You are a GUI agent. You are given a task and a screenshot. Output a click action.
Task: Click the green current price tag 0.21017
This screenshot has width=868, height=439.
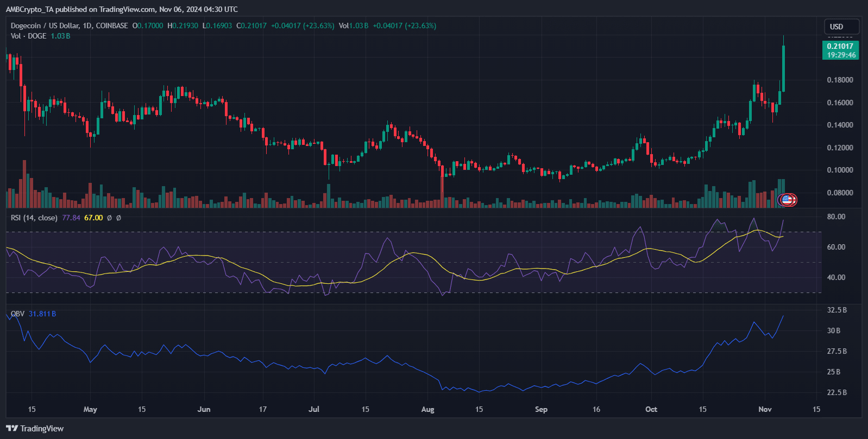click(840, 50)
